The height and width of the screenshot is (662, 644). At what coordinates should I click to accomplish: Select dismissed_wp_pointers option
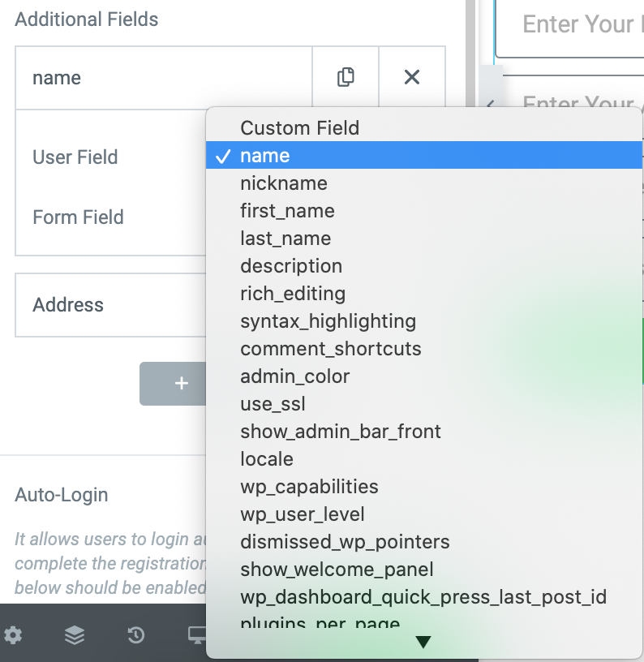pos(424,542)
